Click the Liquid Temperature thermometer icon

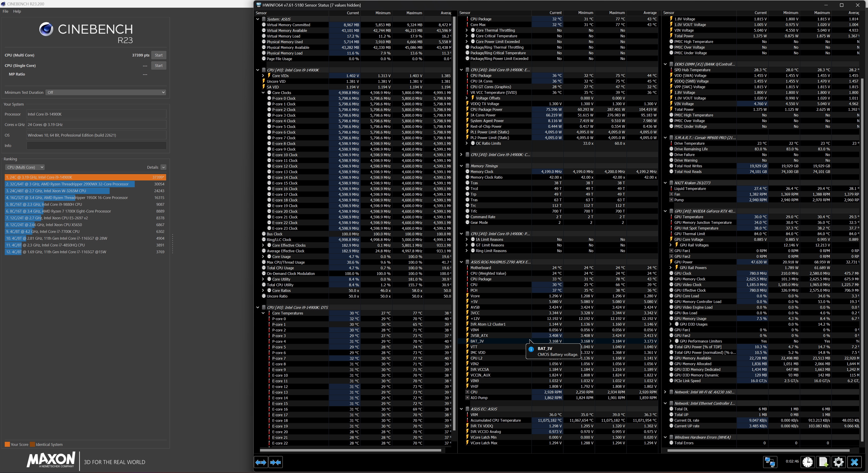coord(671,189)
